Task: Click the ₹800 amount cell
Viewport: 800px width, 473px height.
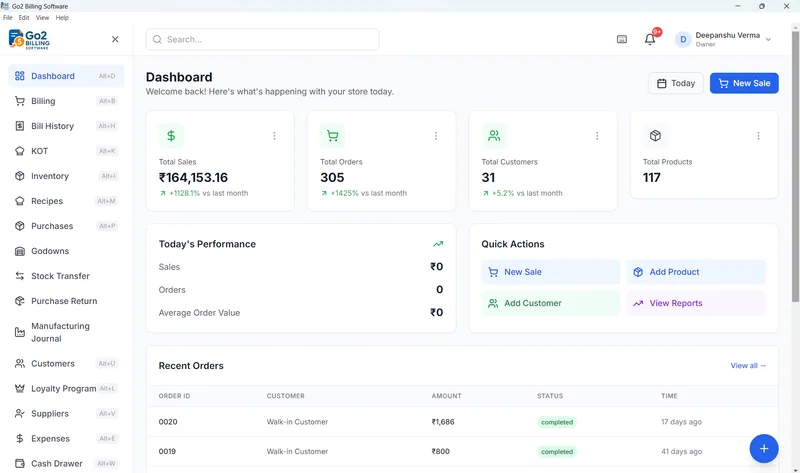Action: click(441, 452)
